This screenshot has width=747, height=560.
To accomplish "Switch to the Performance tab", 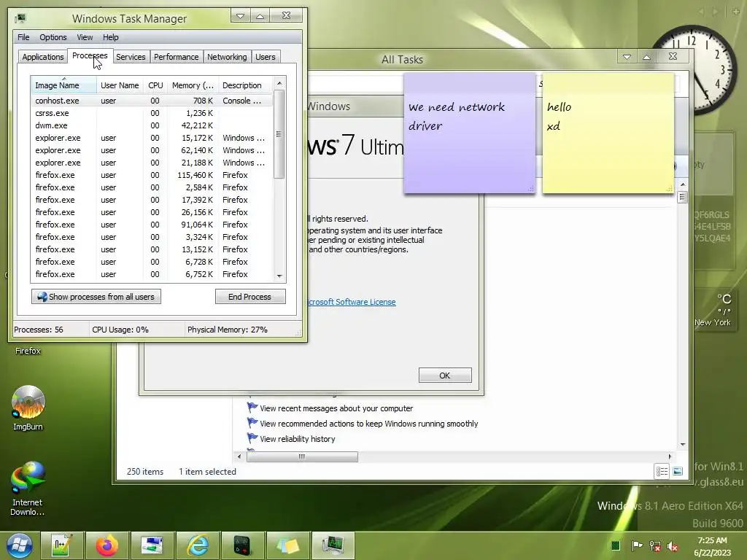I will (177, 57).
